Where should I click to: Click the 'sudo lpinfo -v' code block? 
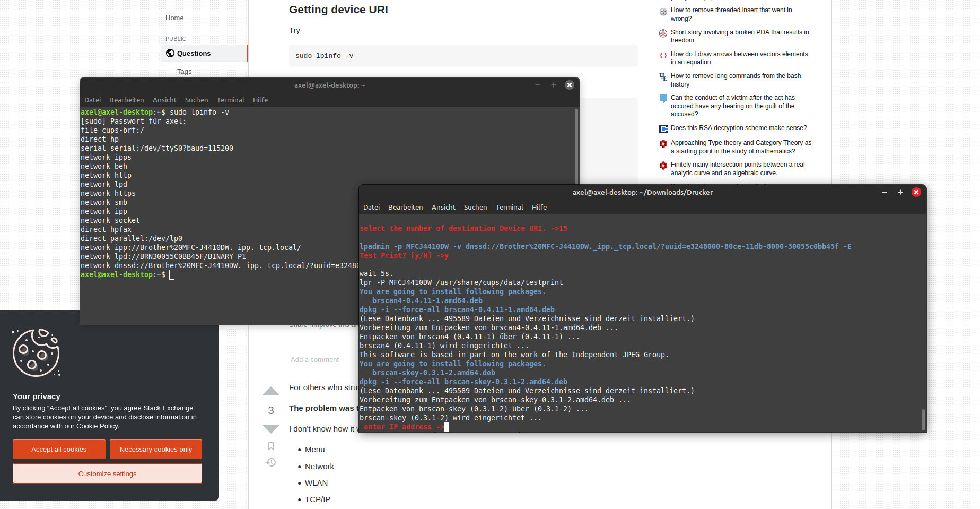[x=463, y=56]
